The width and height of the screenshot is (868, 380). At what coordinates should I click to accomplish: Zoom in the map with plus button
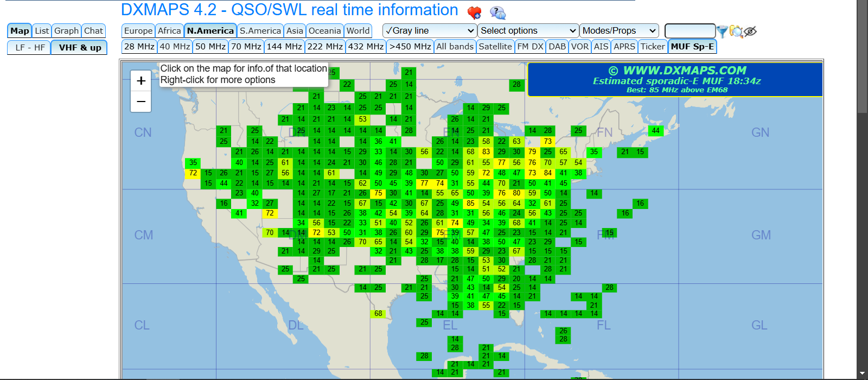(x=141, y=81)
